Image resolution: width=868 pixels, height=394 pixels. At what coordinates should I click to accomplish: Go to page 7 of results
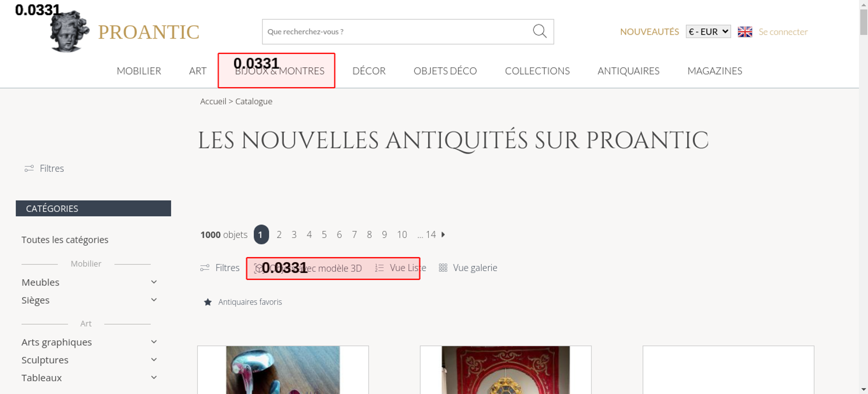(354, 234)
